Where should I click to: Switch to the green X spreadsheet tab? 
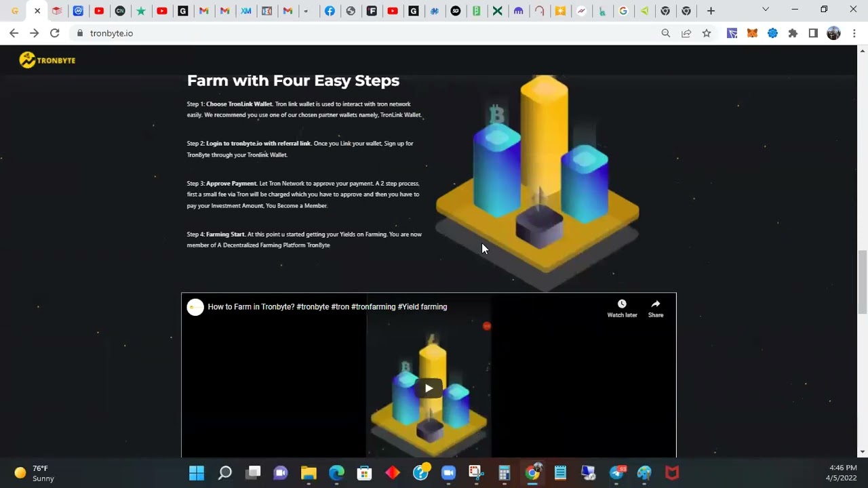tap(498, 11)
